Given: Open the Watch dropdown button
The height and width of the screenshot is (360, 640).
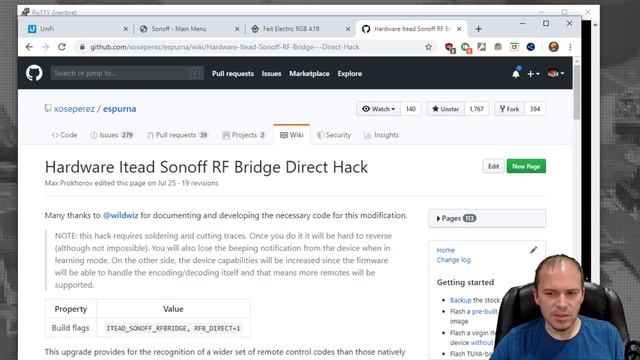Looking at the screenshot, I should [378, 109].
